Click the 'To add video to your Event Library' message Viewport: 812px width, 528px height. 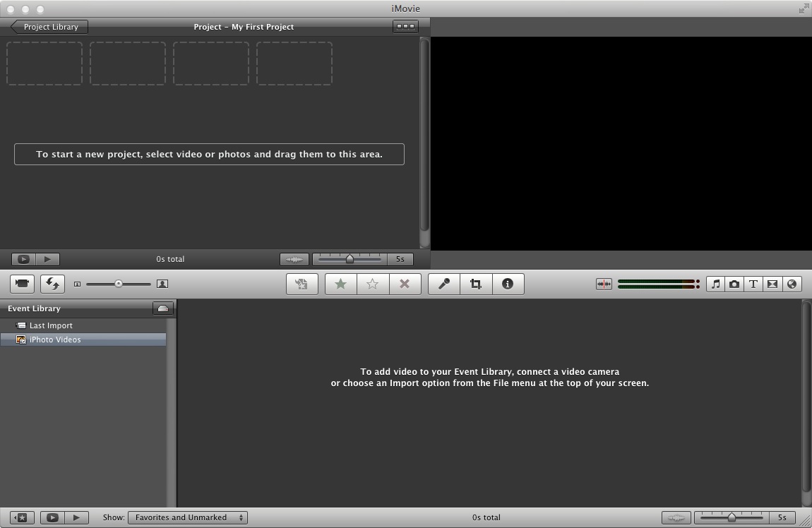tap(490, 378)
